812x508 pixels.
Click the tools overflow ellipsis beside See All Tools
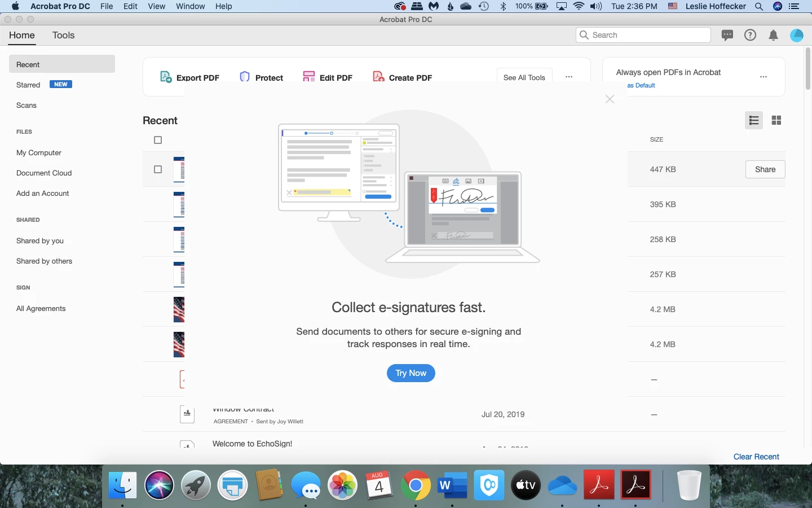569,77
